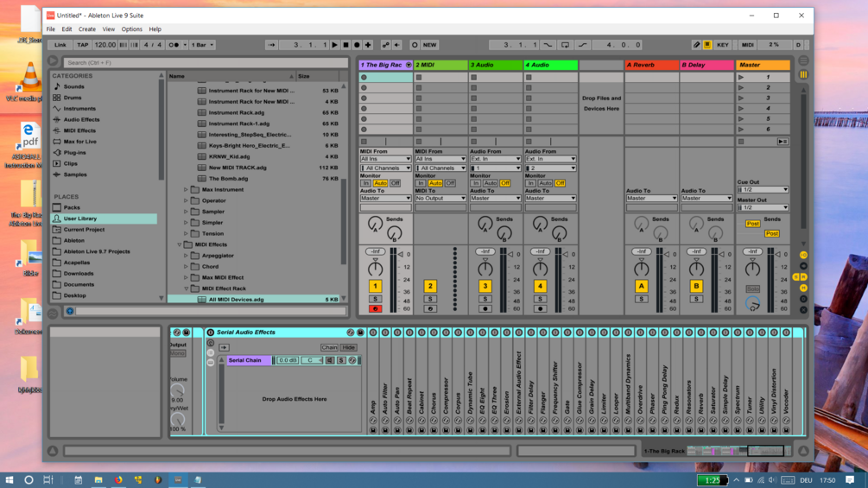Open Windows Start menu
This screenshot has width=868, height=488.
9,479
